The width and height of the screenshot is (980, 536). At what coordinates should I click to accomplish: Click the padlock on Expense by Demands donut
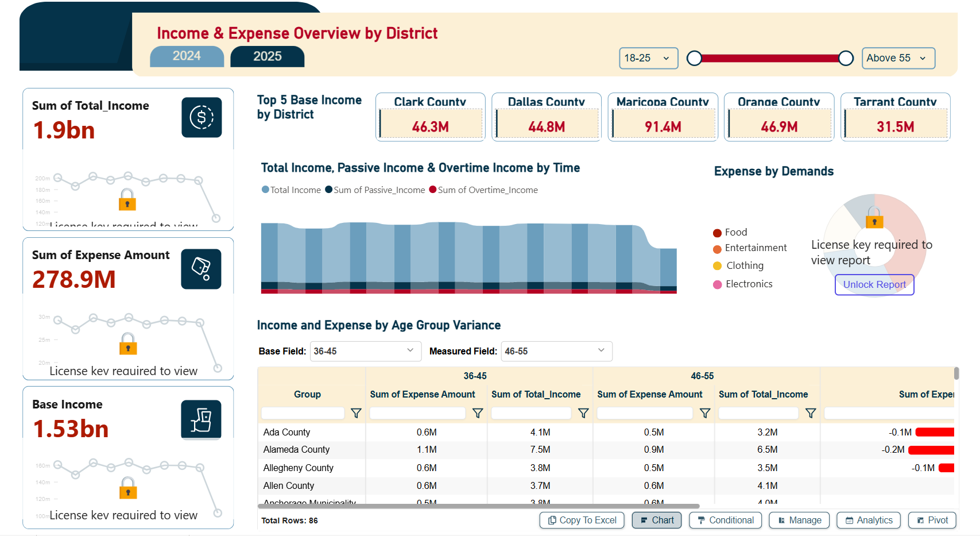[874, 217]
